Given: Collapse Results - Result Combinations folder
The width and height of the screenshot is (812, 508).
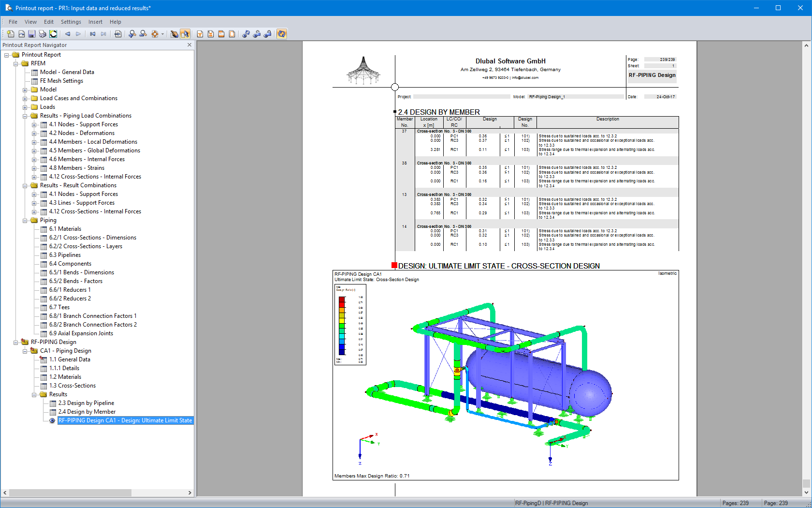Looking at the screenshot, I should pyautogui.click(x=25, y=185).
